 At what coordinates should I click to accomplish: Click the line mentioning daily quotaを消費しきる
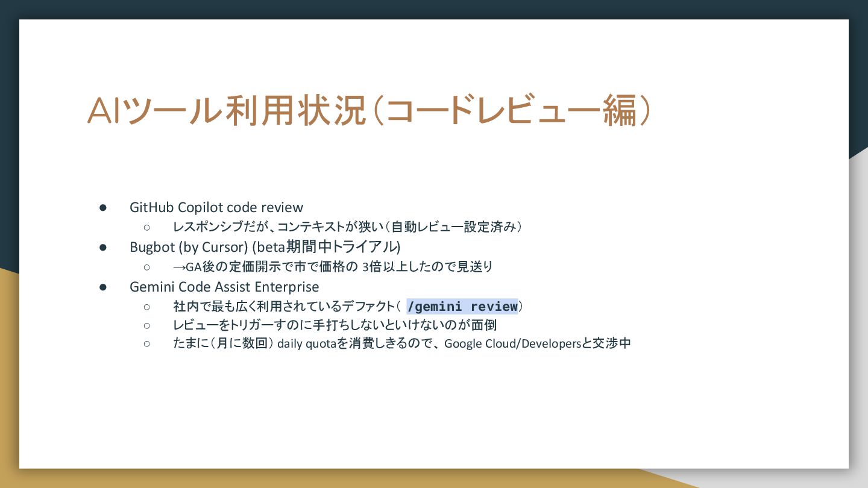click(x=402, y=344)
